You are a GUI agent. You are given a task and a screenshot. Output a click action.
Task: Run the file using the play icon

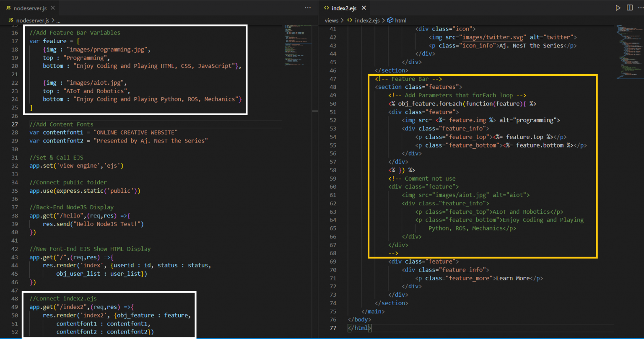point(618,7)
